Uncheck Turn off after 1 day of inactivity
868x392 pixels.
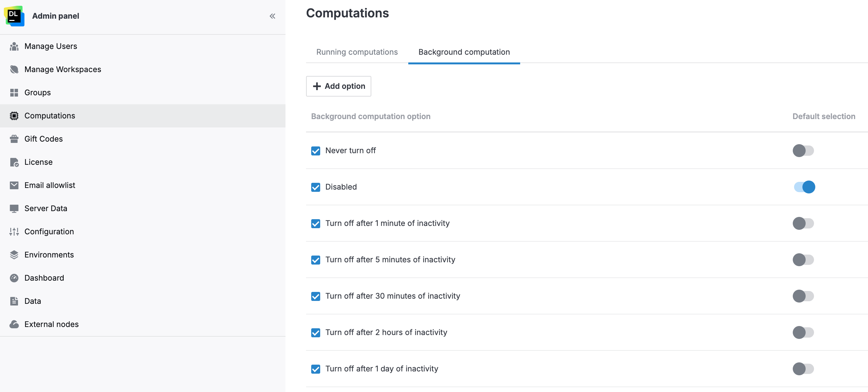(x=315, y=369)
